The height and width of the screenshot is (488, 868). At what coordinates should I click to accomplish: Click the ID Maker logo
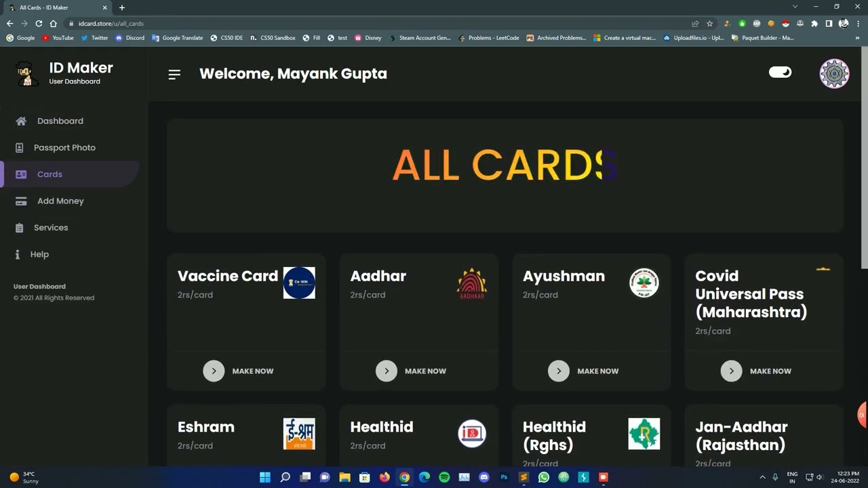(x=27, y=73)
